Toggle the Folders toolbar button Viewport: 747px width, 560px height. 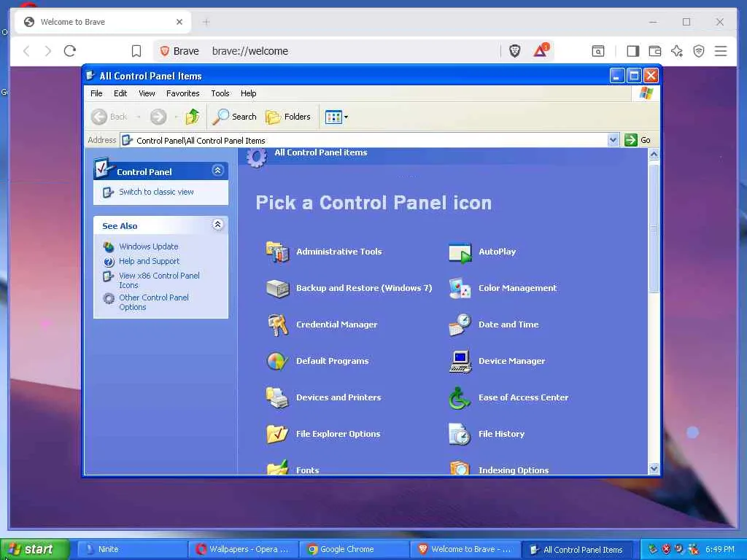point(287,117)
